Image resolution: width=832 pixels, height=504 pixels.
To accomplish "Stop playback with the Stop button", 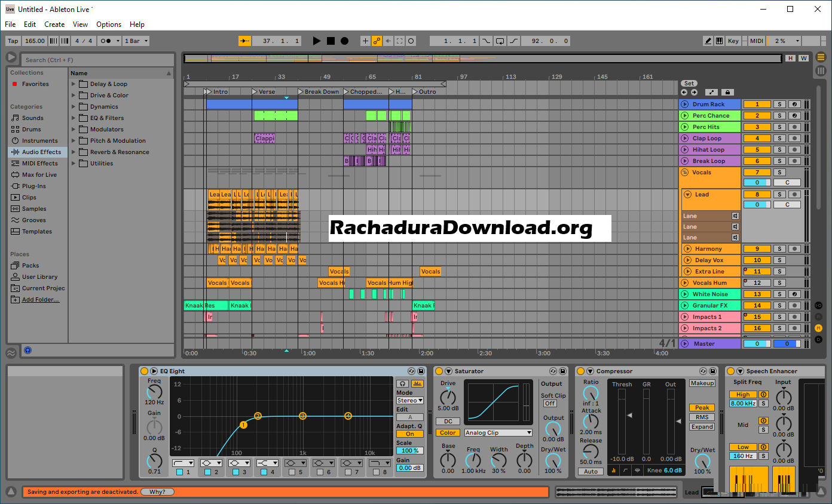I will [331, 41].
